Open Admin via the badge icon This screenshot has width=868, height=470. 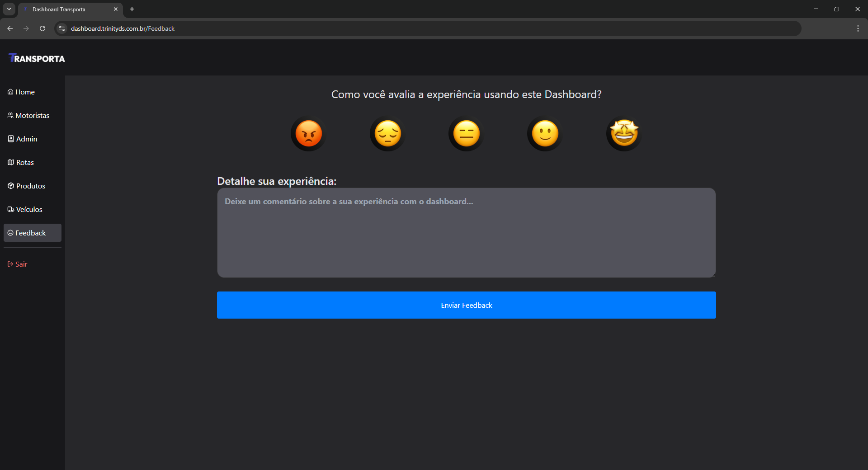click(x=11, y=139)
